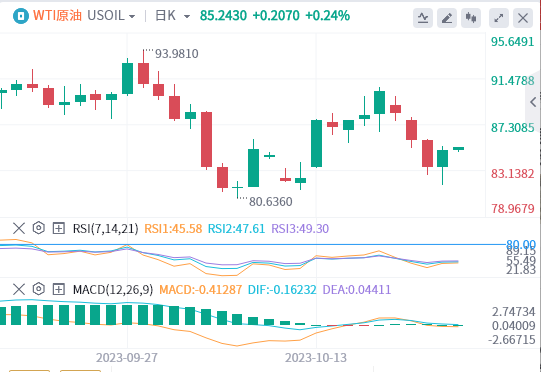Click the 2023-09-27 date marker
The height and width of the screenshot is (372, 541).
click(127, 358)
